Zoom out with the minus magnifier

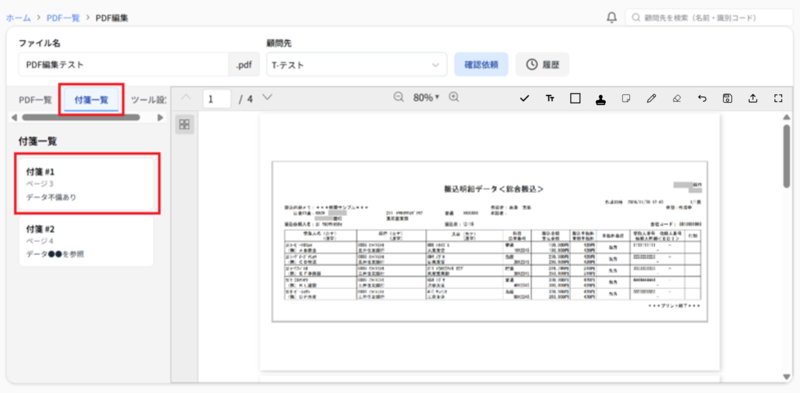pos(398,97)
